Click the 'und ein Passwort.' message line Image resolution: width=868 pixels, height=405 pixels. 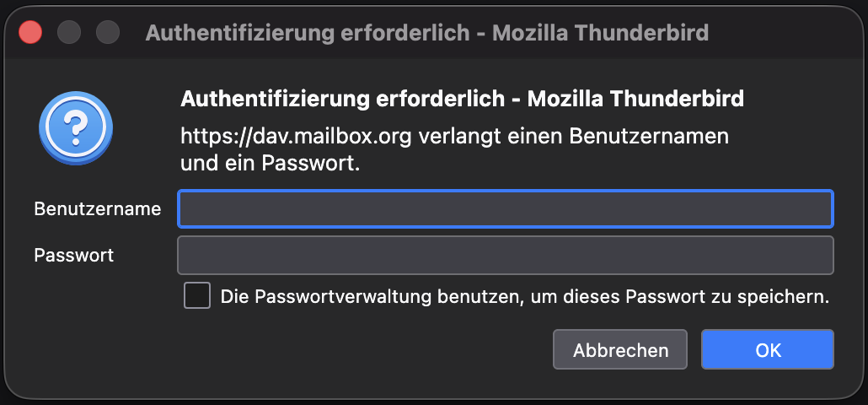point(271,164)
